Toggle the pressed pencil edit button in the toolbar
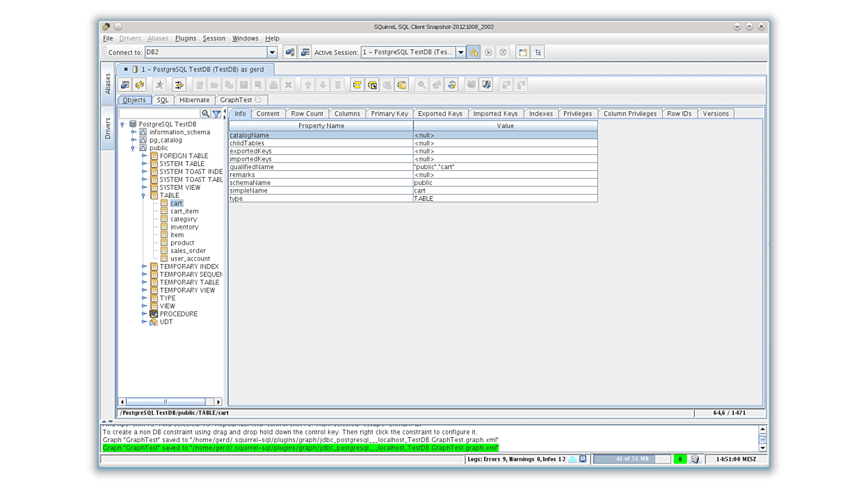Image resolution: width=868 pixels, height=488 pixels. pyautogui.click(x=485, y=84)
